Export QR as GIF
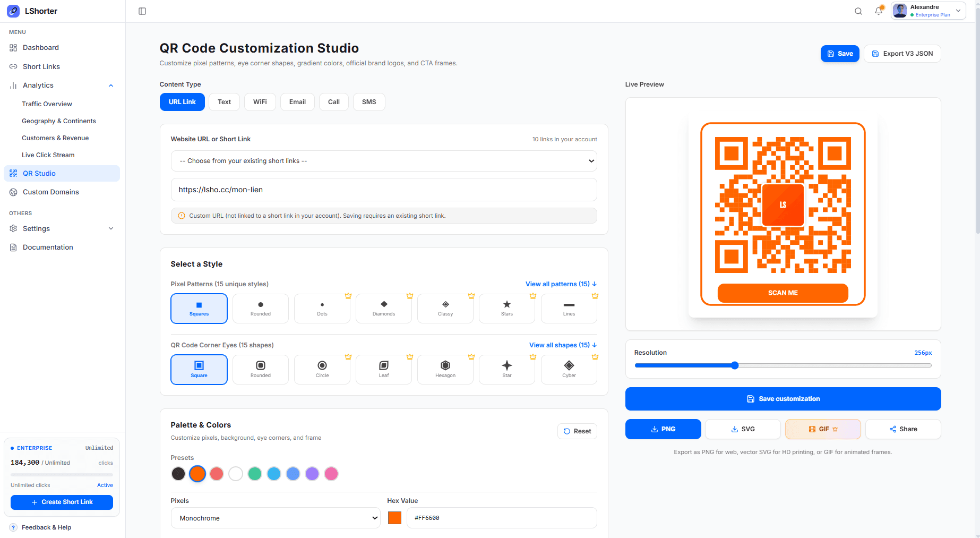The height and width of the screenshot is (538, 980). [x=823, y=429]
